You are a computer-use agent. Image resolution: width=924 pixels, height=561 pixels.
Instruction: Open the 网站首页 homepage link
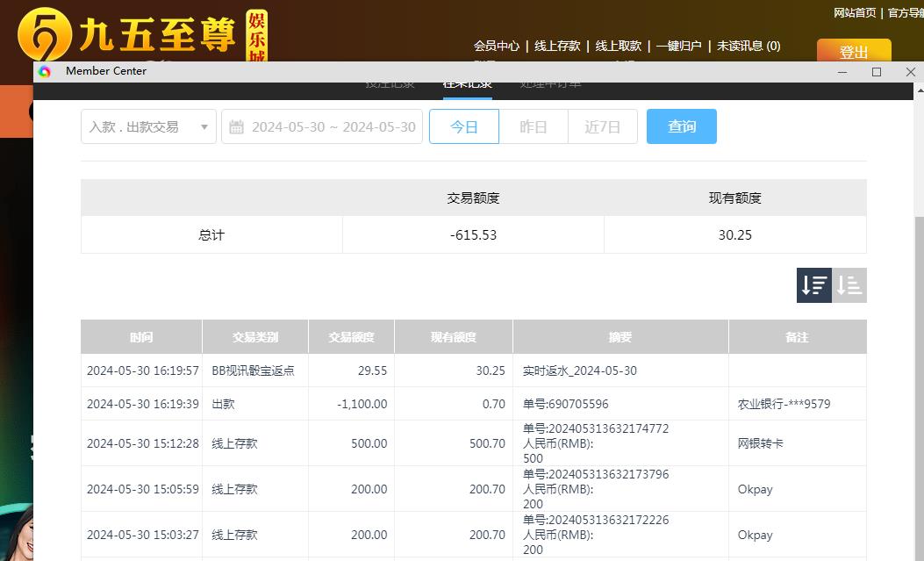click(855, 13)
